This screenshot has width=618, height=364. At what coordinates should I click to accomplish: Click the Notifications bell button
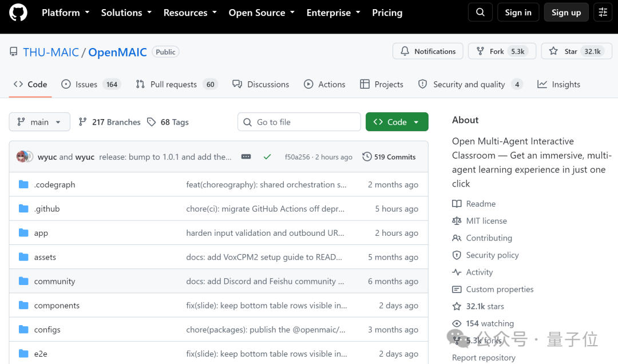(427, 52)
